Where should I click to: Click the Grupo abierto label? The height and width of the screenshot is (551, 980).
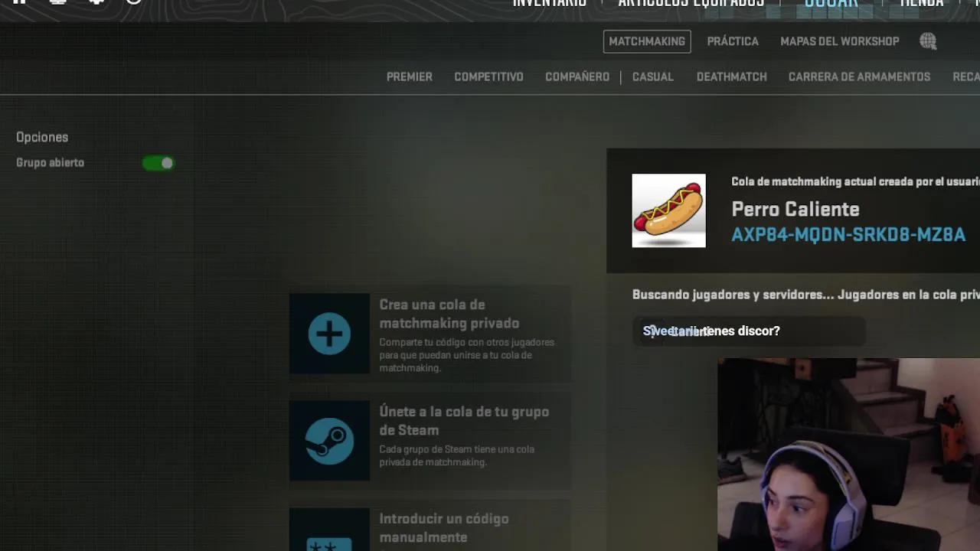pos(50,162)
